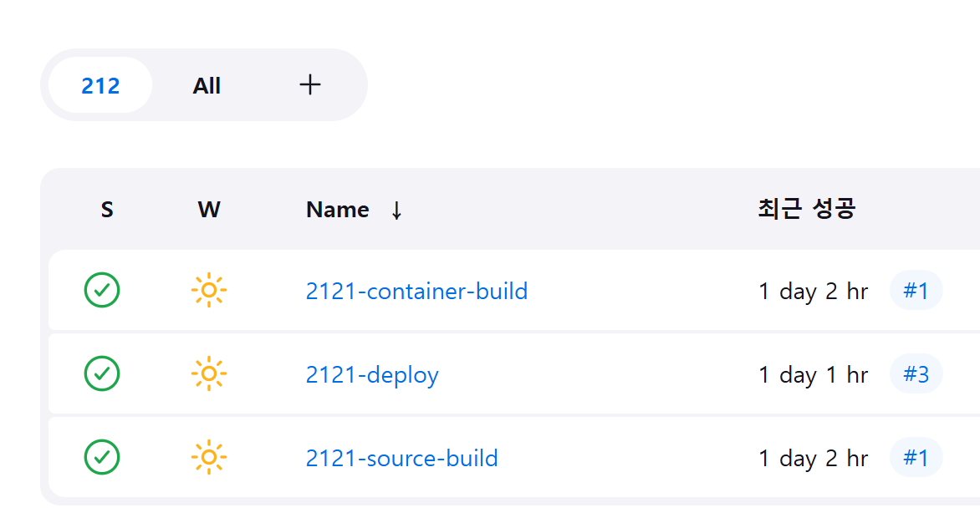Click sunny weather icon for 2121-source-build
The height and width of the screenshot is (518, 980).
[209, 457]
